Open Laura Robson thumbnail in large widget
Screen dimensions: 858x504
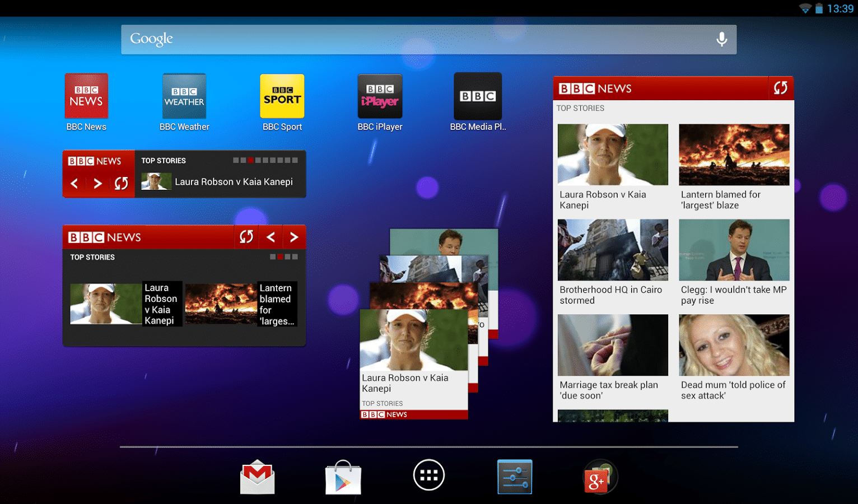click(x=613, y=155)
